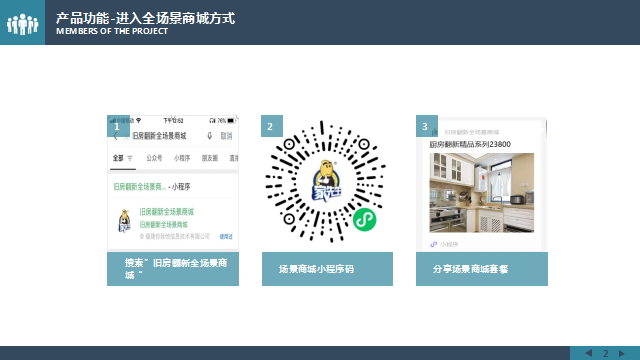Click the subtitle MEMBERS OF THE PROJECT

coord(112,31)
